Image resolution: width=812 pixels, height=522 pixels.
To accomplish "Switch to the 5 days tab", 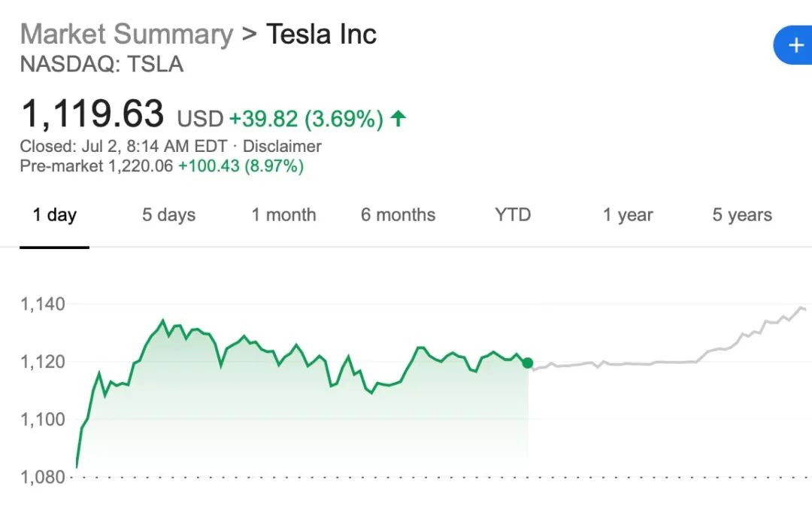I will [168, 215].
